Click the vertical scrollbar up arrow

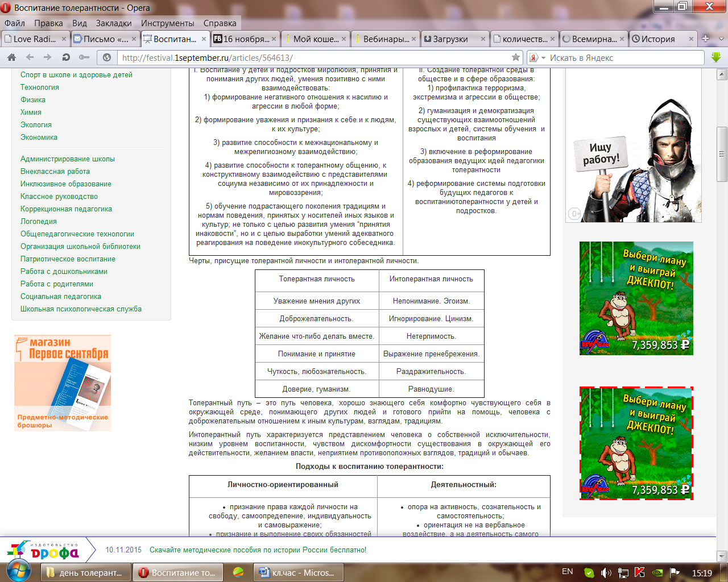point(722,74)
